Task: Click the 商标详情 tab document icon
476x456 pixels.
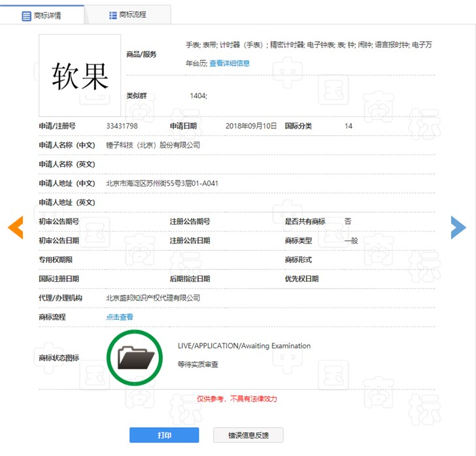Action: pos(26,16)
